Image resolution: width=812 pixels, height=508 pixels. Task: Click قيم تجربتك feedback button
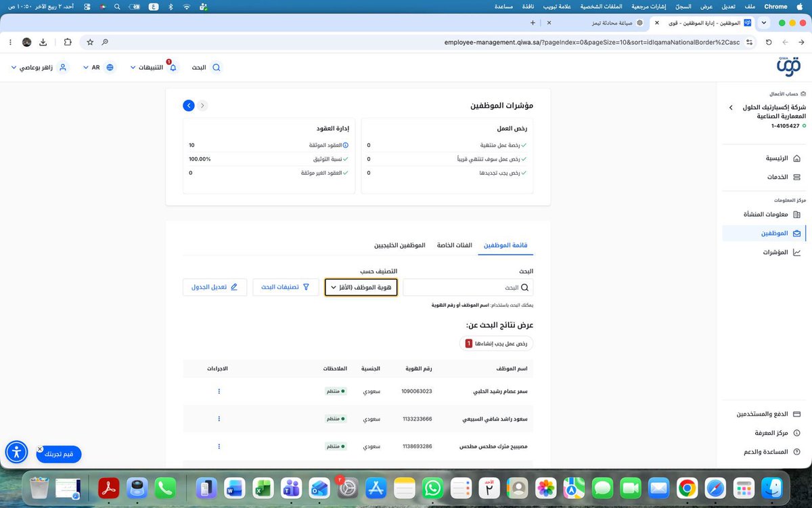[59, 454]
